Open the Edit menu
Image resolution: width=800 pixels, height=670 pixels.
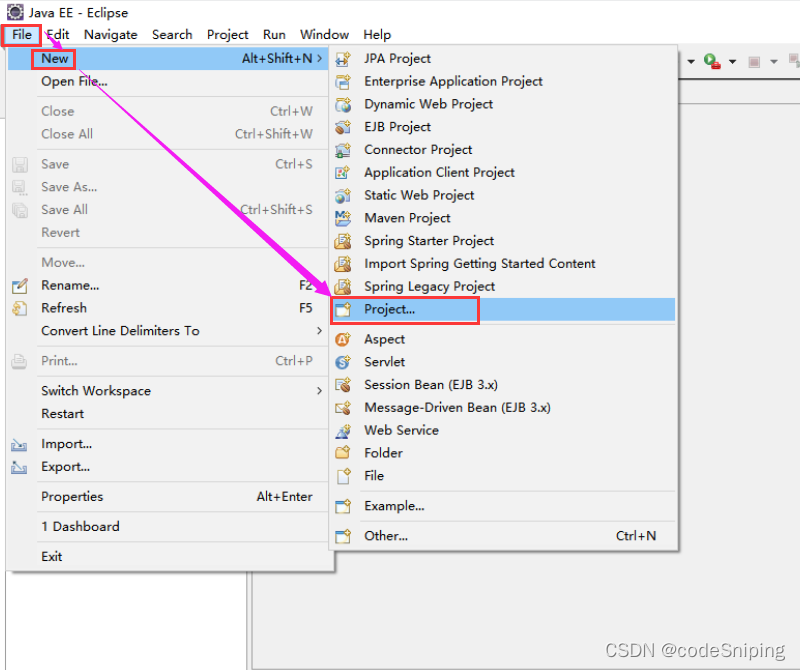pos(58,35)
